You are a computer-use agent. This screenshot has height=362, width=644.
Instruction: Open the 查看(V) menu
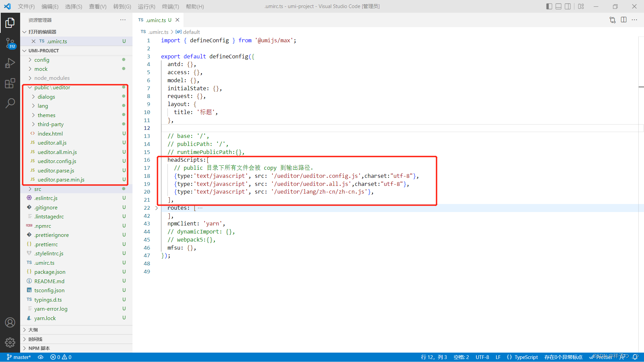pos(98,6)
